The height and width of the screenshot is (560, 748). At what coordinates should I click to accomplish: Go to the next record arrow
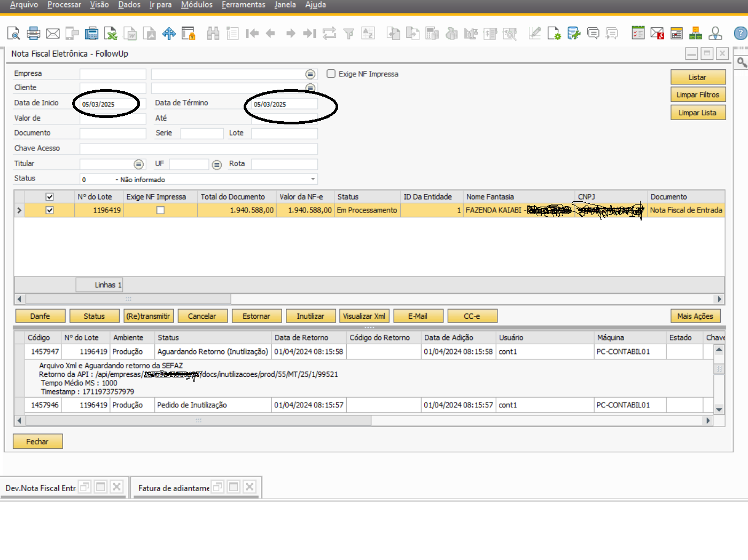(291, 34)
